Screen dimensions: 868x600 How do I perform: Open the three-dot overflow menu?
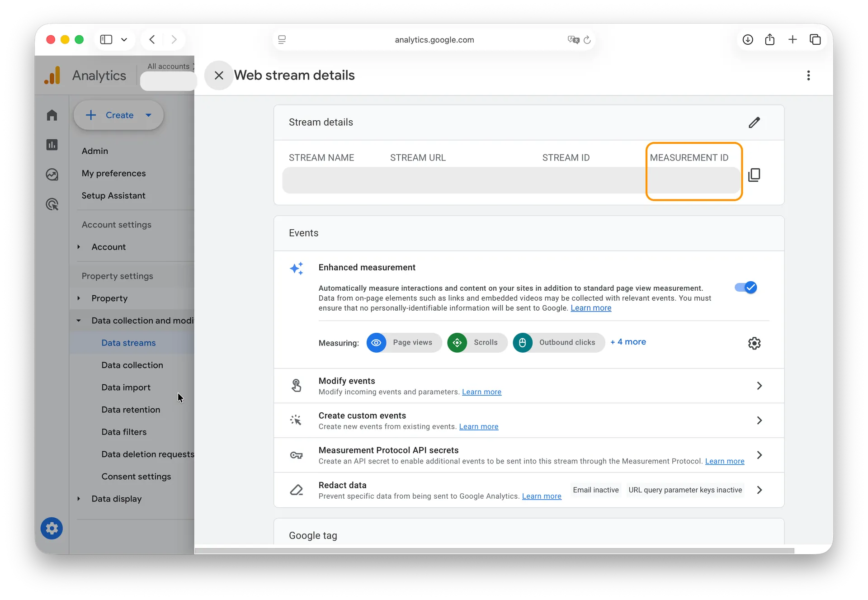(x=808, y=75)
